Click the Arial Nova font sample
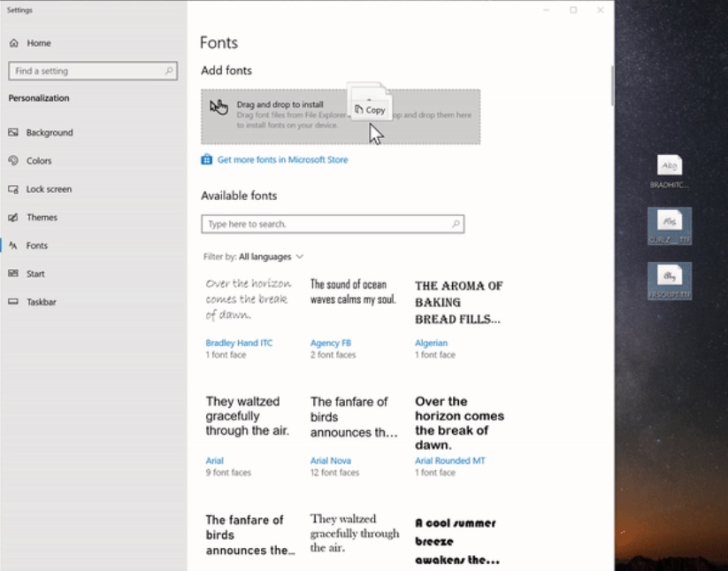 354,417
